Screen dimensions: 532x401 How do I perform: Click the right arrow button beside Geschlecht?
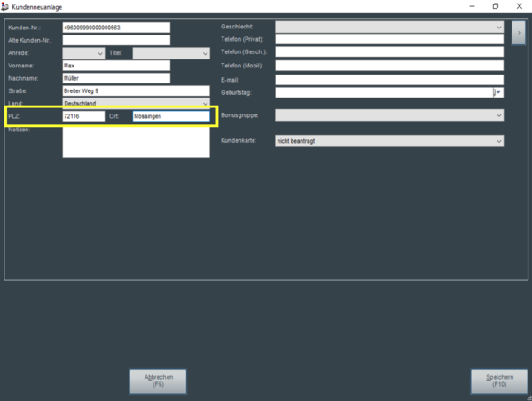519,33
